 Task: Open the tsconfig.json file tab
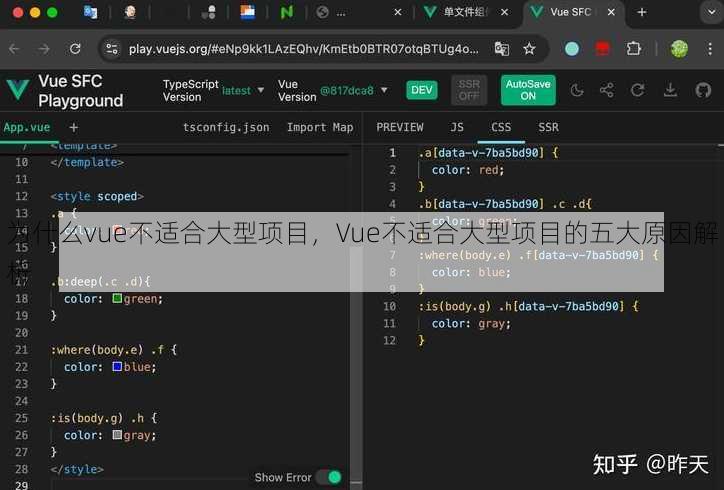pos(226,127)
